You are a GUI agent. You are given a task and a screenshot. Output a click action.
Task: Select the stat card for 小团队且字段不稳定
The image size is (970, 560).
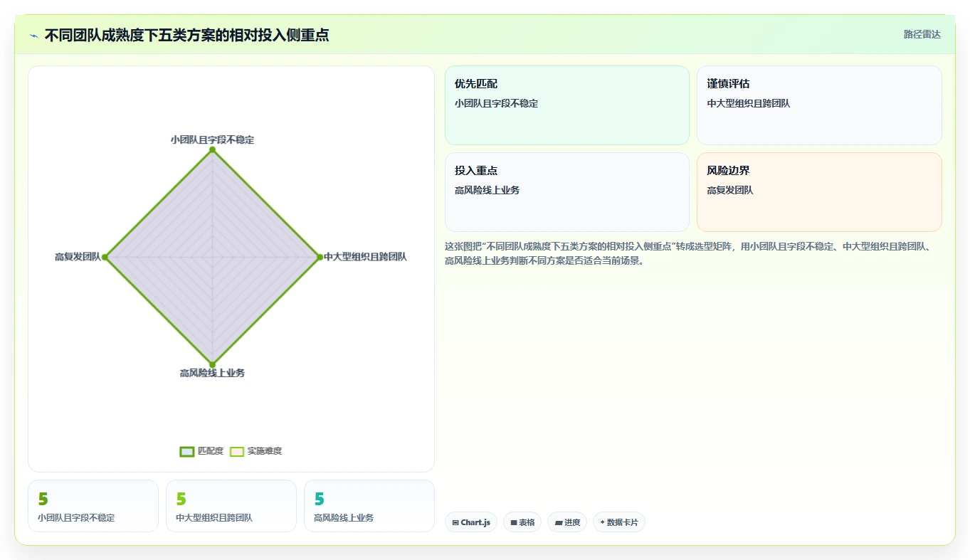pos(93,506)
